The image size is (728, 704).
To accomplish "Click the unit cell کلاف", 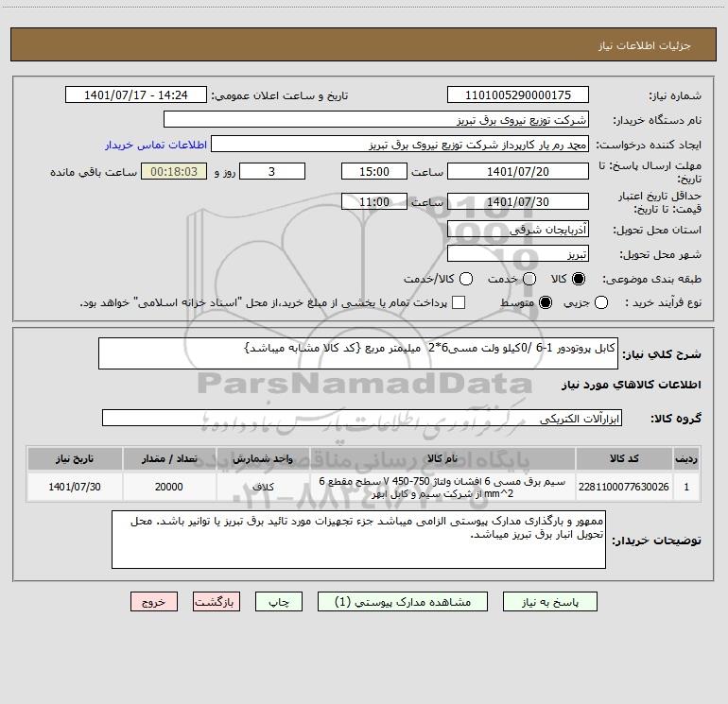I will pos(263,487).
